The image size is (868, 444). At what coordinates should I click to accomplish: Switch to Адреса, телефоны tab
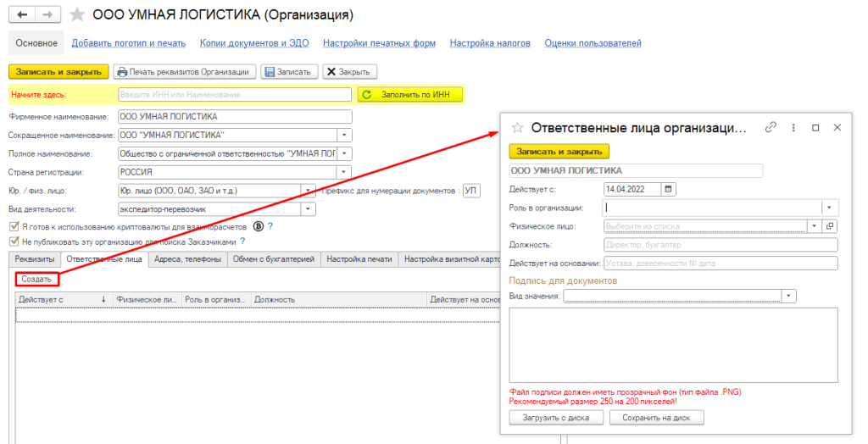187,259
